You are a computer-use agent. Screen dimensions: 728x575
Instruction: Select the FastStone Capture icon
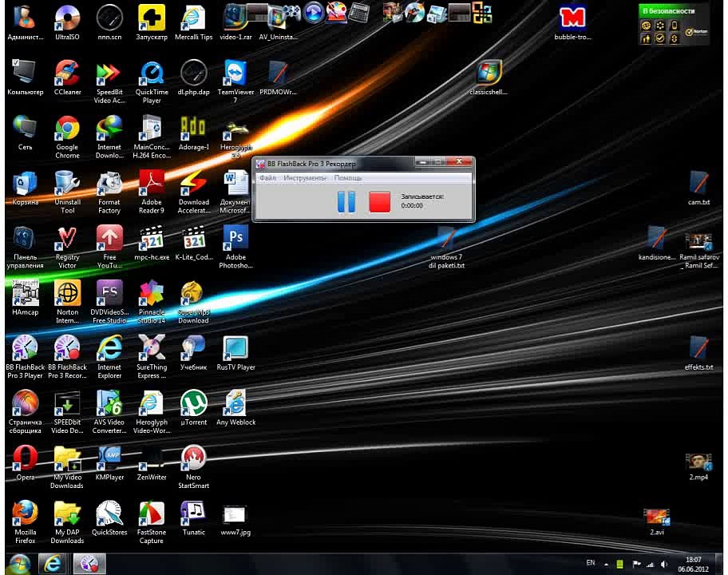[x=152, y=522]
